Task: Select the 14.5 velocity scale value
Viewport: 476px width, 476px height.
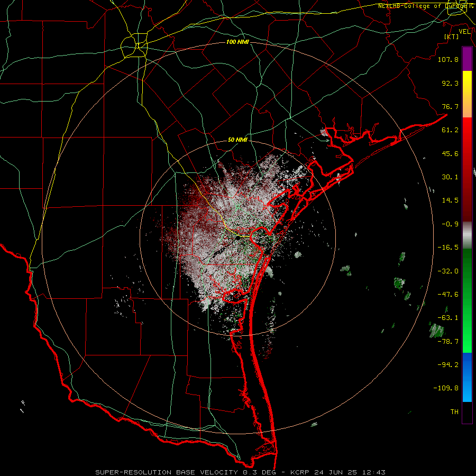Action: 450,200
